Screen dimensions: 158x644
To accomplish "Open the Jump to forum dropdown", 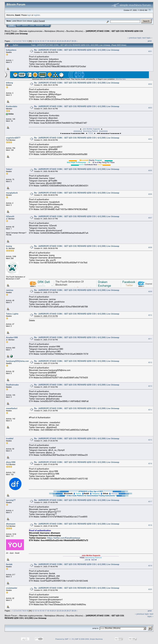I will click(123, 628).
